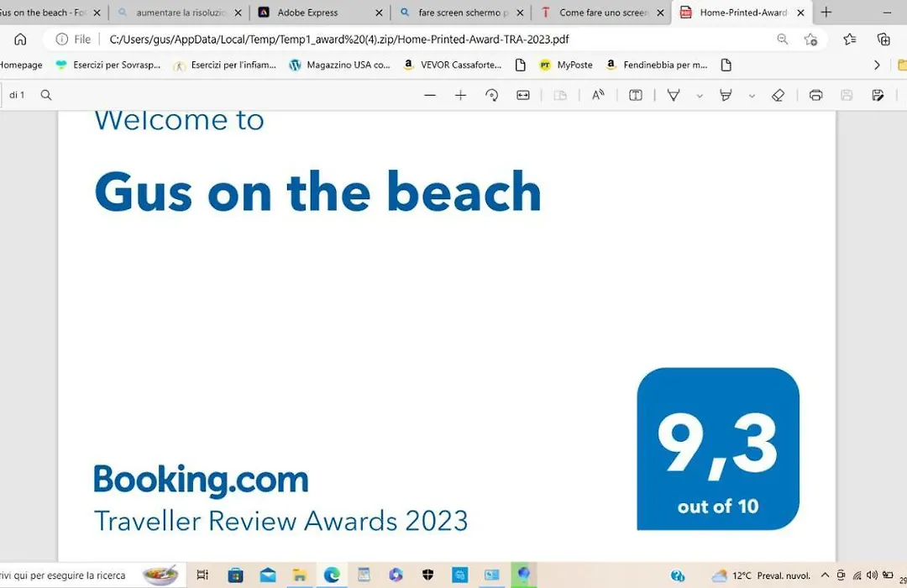The width and height of the screenshot is (907, 588).
Task: Search within the PDF document
Action: click(x=46, y=95)
